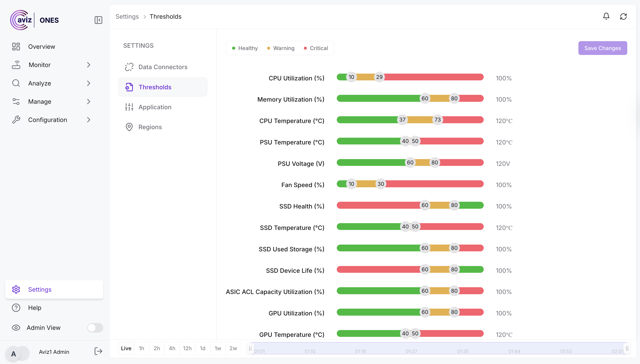Click the refresh icon
640x364 pixels.
coord(623,17)
